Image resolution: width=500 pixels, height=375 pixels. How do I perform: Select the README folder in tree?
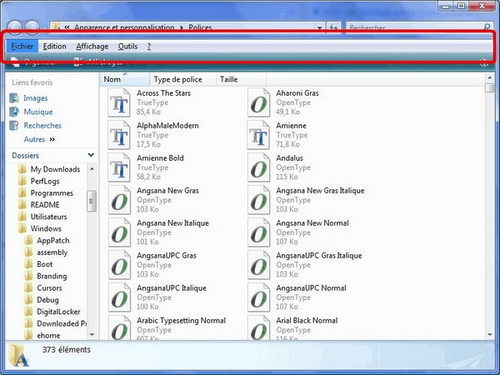tap(45, 205)
